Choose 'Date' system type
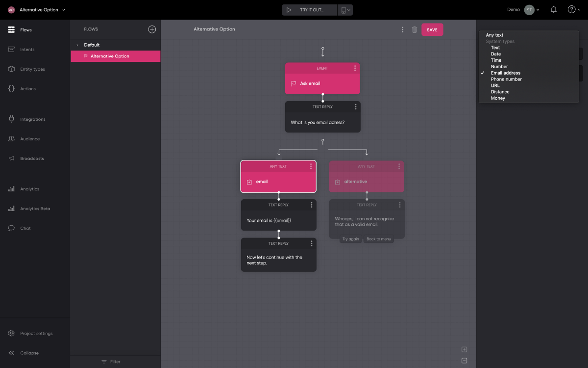 (529, 54)
